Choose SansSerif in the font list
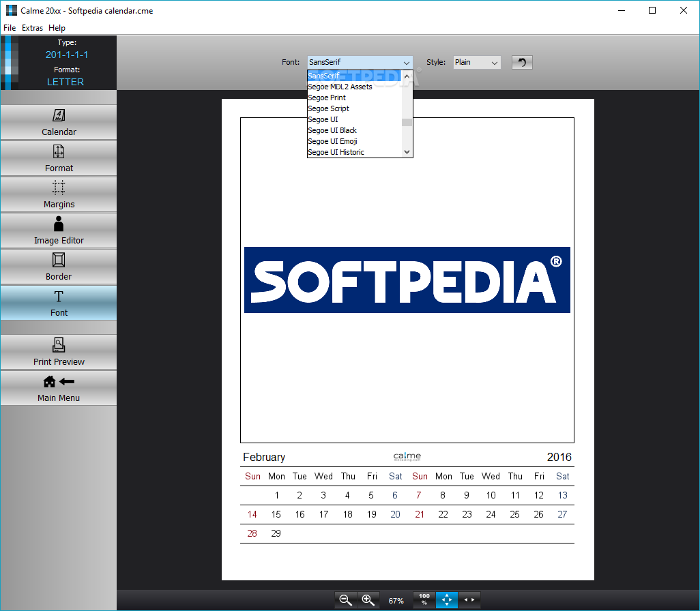 355,76
